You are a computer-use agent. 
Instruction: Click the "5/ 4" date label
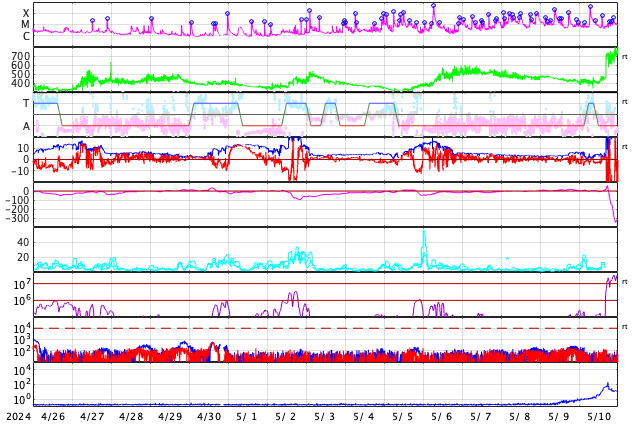[364, 417]
